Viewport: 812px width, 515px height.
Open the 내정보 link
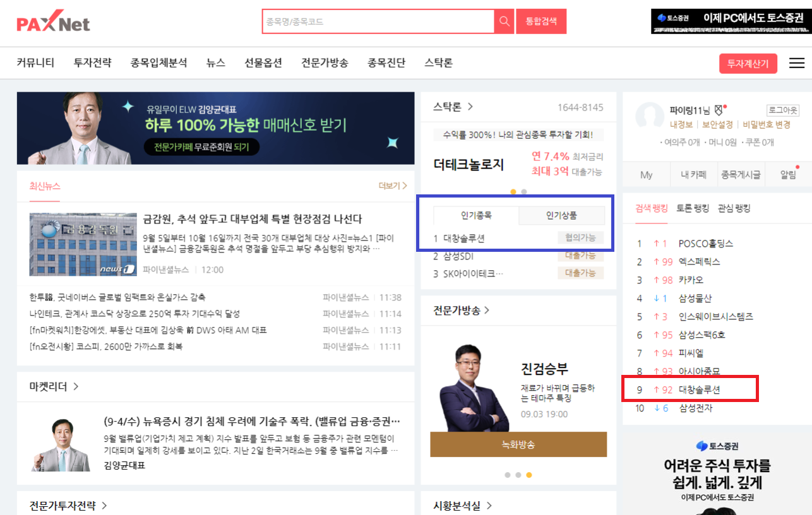[681, 124]
